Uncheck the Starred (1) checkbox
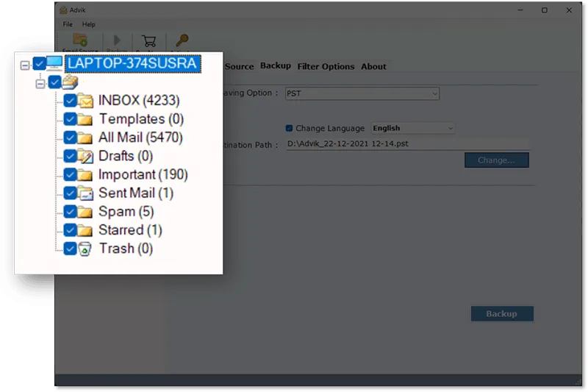 70,229
